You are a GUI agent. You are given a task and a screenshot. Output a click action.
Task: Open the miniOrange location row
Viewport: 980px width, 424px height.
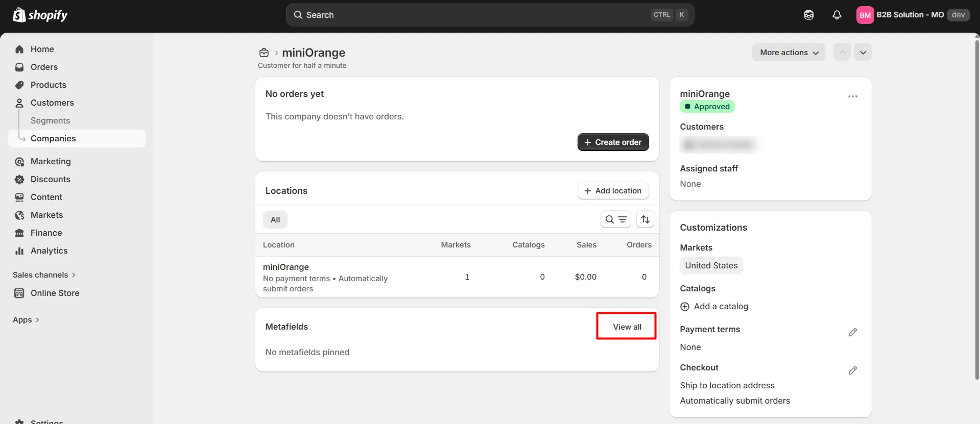tap(286, 267)
